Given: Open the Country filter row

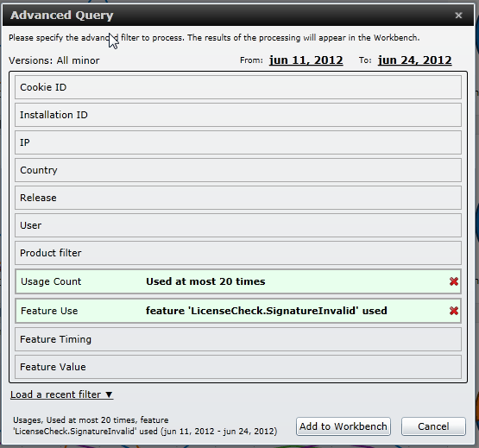Looking at the screenshot, I should [238, 170].
